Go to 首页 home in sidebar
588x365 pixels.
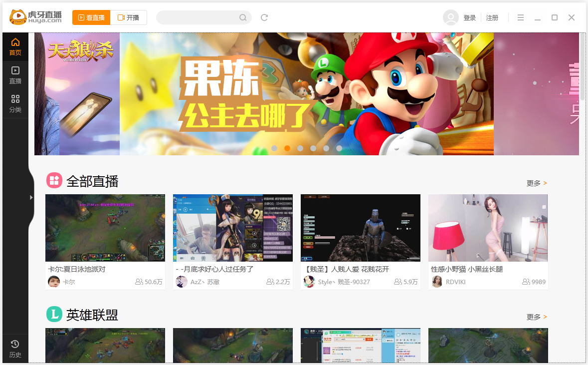point(15,47)
